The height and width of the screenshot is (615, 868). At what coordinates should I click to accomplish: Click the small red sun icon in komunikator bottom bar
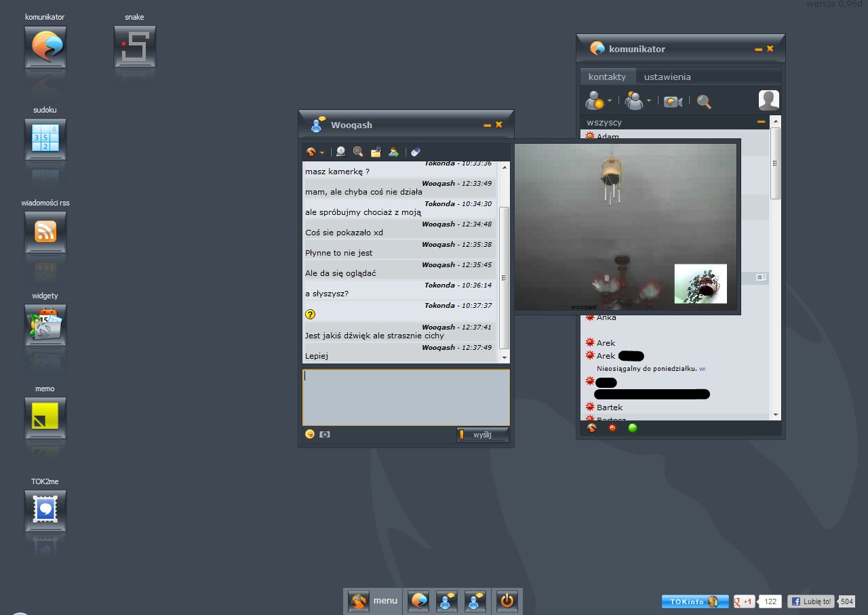[612, 428]
